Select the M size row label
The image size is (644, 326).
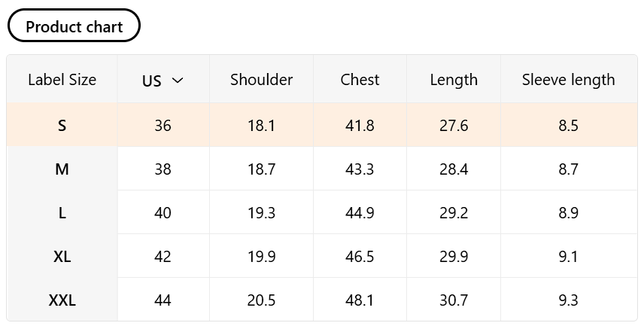[62, 169]
